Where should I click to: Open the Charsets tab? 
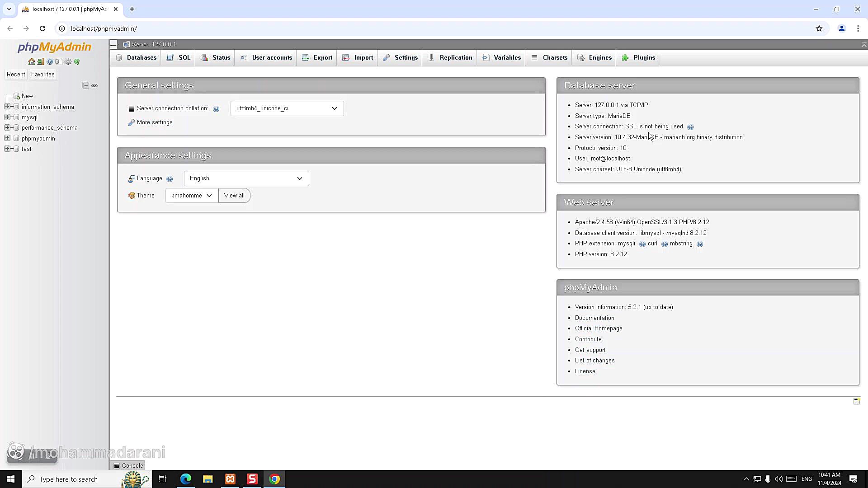pos(549,58)
